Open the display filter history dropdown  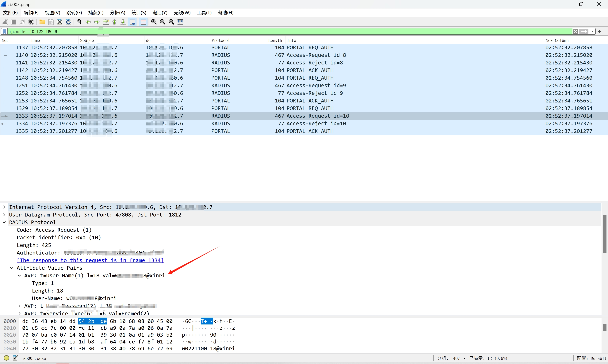(593, 31)
